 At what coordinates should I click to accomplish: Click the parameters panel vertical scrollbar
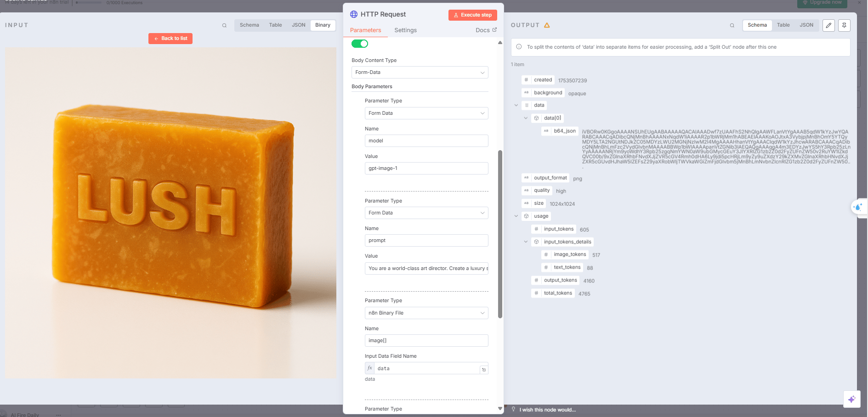[x=500, y=234]
